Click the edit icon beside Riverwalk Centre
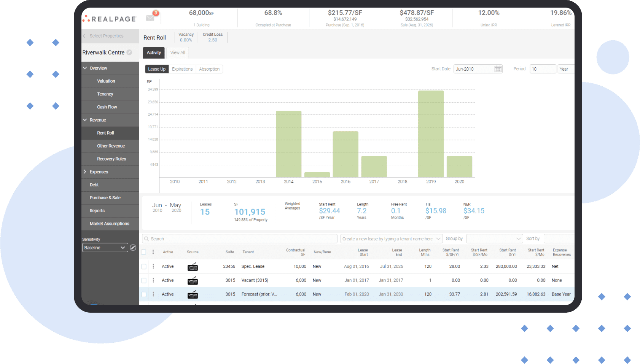 [x=129, y=52]
